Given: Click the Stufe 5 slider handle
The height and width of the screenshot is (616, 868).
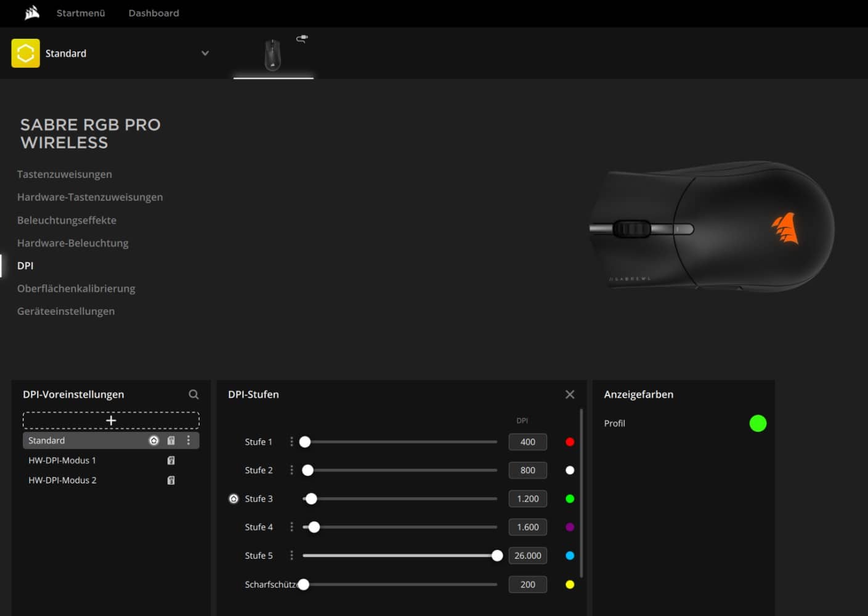Looking at the screenshot, I should (x=497, y=556).
